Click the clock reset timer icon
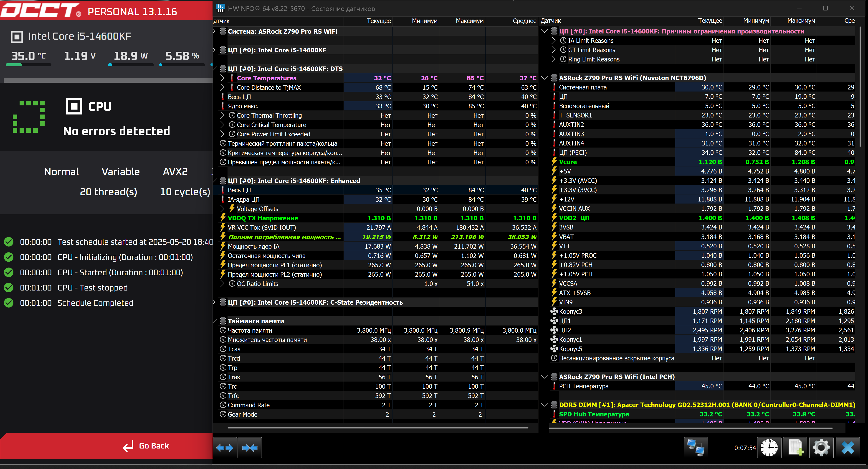 click(769, 448)
